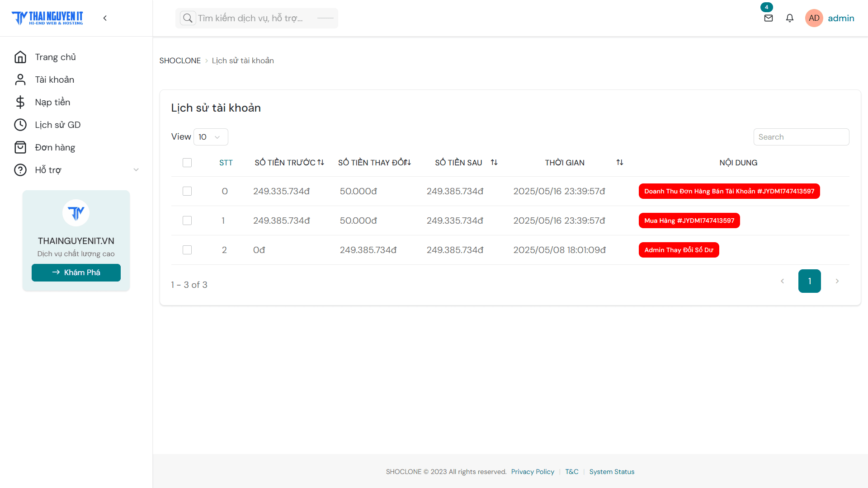The height and width of the screenshot is (488, 868).
Task: Go to next page arrow
Action: [x=837, y=281]
